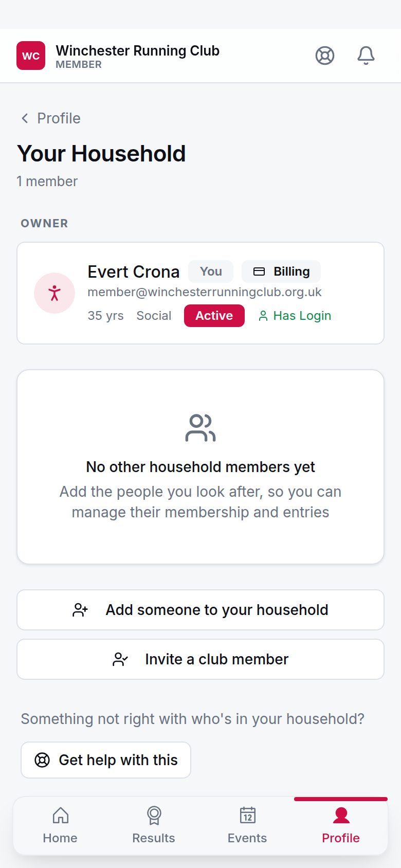Open the Evert Crona owner card

pos(200,293)
